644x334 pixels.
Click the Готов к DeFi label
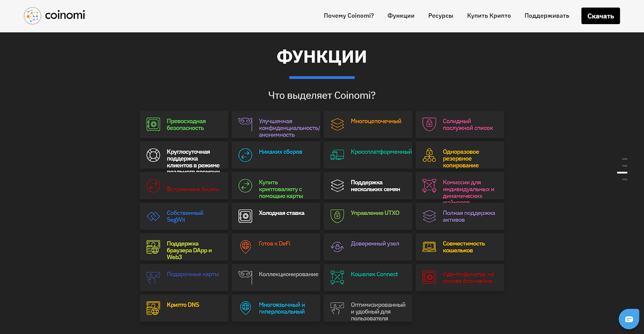click(275, 244)
